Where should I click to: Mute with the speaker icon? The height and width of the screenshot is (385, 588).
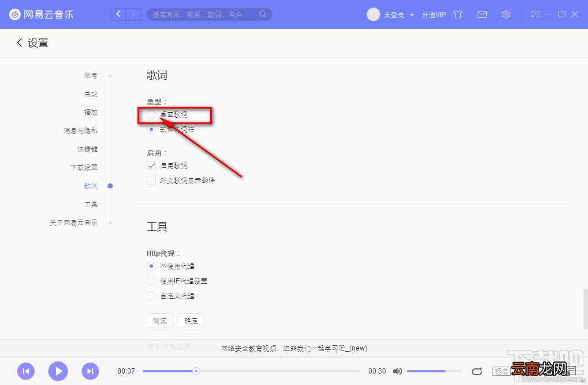coord(397,371)
